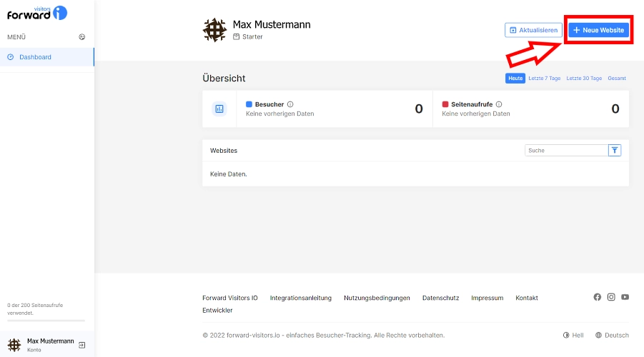The height and width of the screenshot is (357, 644).
Task: Toggle the Hell theme switch
Action: (573, 336)
